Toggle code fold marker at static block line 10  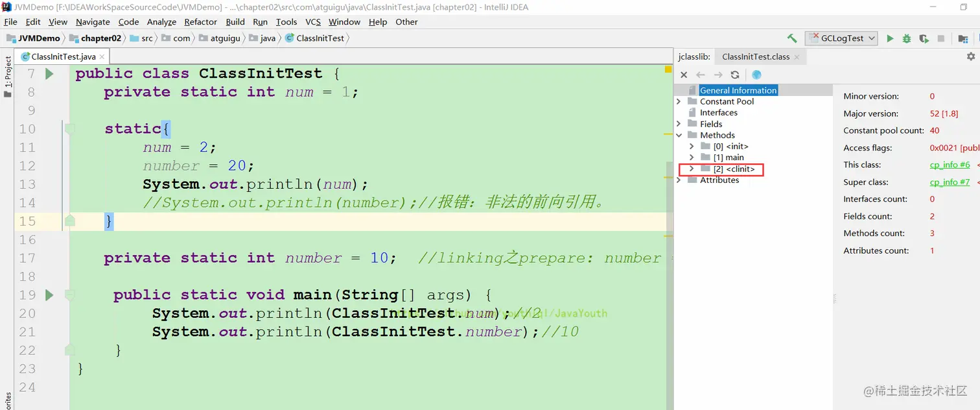pos(70,128)
